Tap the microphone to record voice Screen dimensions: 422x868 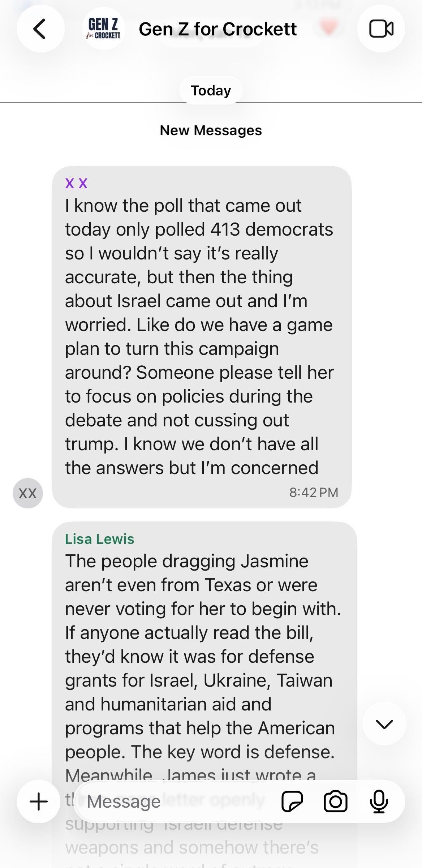point(379,801)
